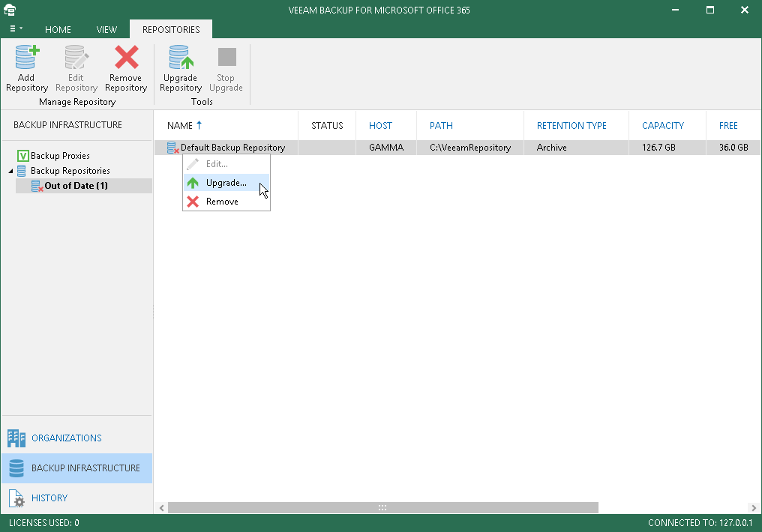Click the NAME sort ascending arrow

click(199, 125)
